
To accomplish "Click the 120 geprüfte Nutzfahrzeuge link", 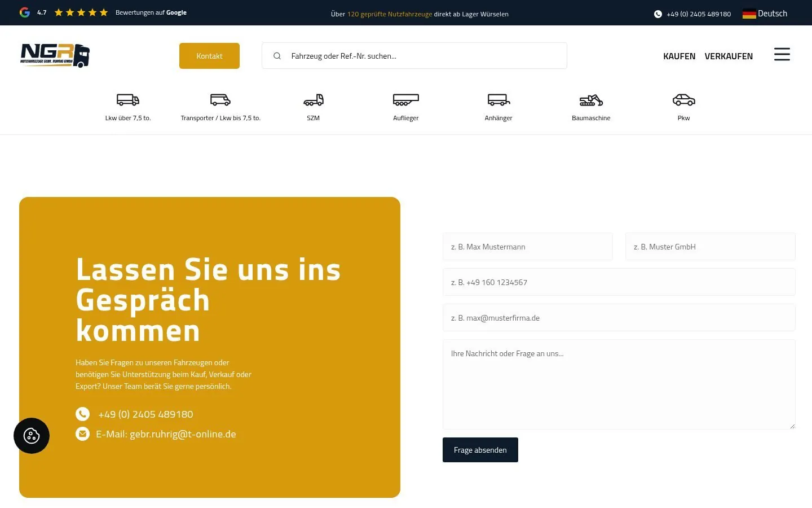I will point(390,14).
